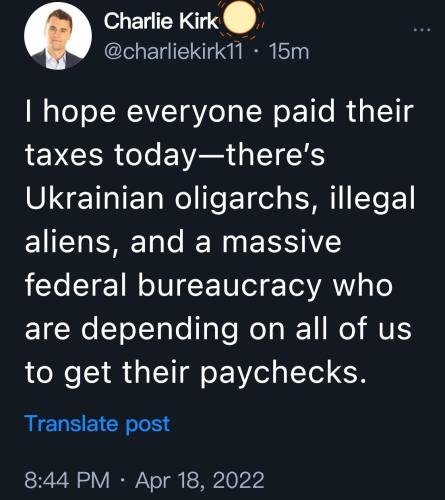Click the 15m relative timestamp
The width and height of the screenshot is (445, 500).
(x=289, y=52)
